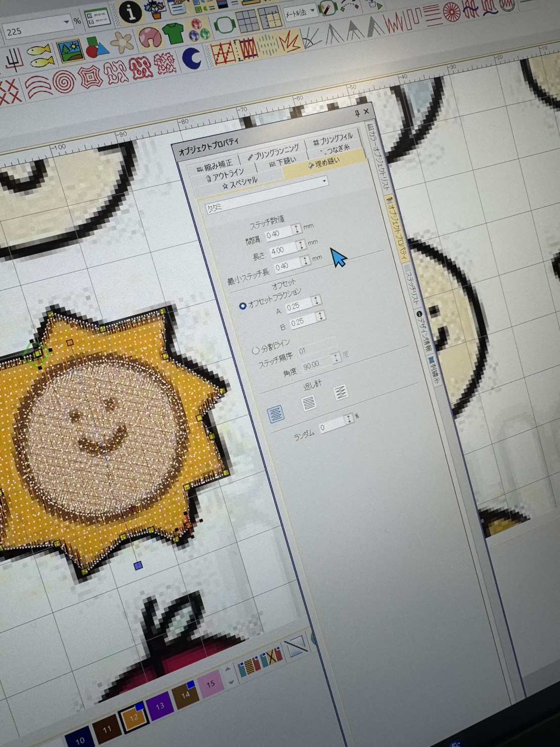Click the pink mushroom-shaped icon
The image size is (560, 747).
tap(149, 37)
